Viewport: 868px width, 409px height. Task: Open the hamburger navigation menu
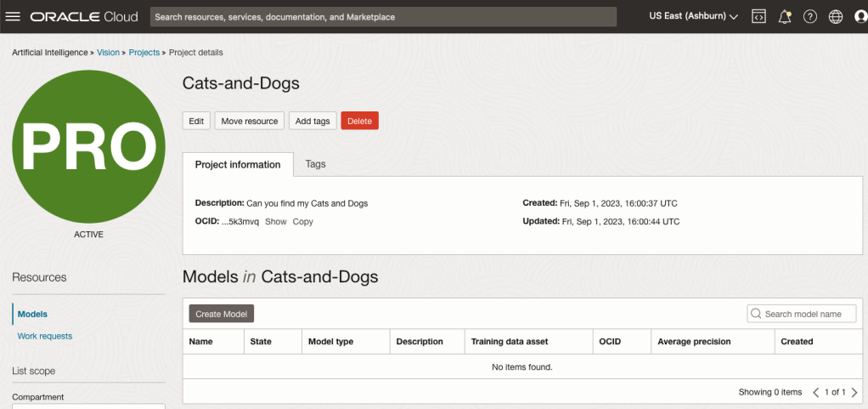tap(13, 17)
